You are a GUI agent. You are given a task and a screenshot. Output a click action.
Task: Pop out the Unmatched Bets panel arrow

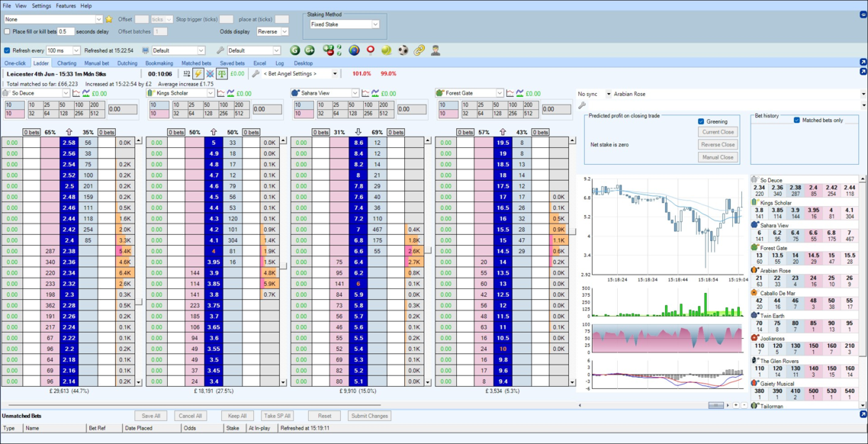[863, 415]
